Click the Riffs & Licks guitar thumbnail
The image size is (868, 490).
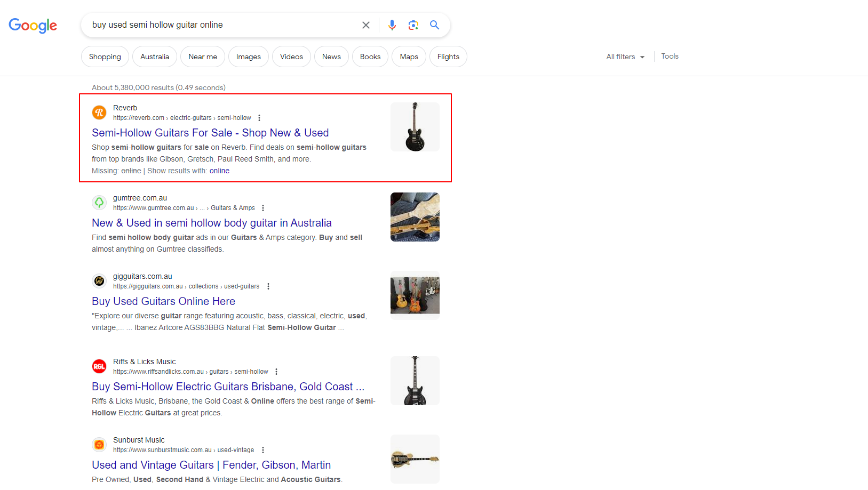tap(415, 381)
